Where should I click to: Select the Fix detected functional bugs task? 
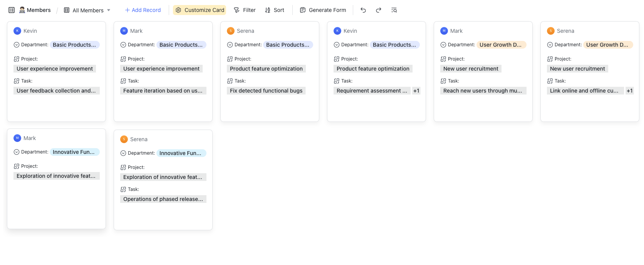click(x=266, y=91)
